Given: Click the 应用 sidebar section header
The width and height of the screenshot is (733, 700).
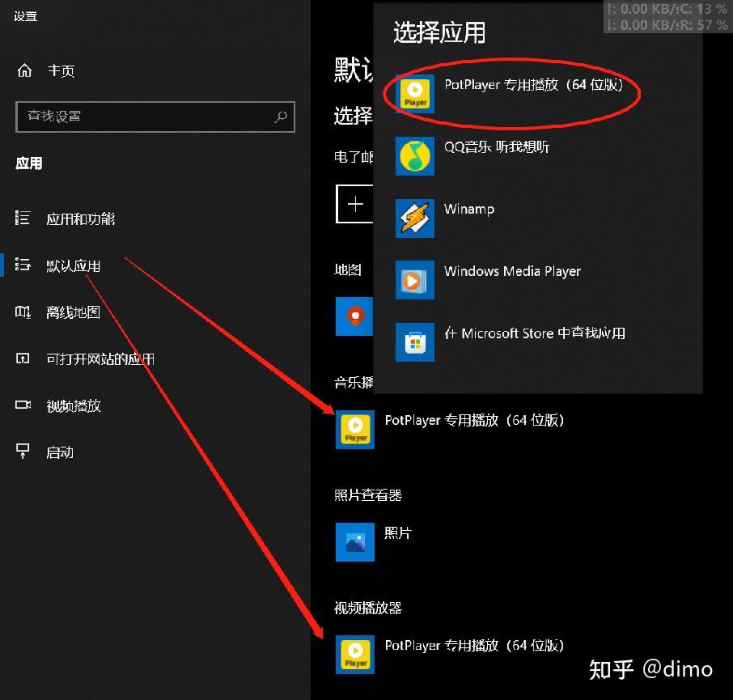Looking at the screenshot, I should pyautogui.click(x=29, y=163).
